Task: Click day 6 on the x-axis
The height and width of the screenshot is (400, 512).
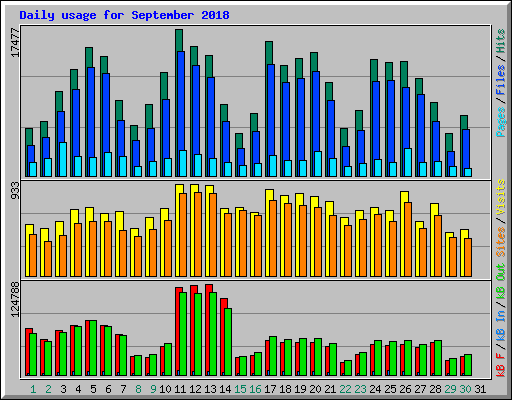Action: click(108, 389)
